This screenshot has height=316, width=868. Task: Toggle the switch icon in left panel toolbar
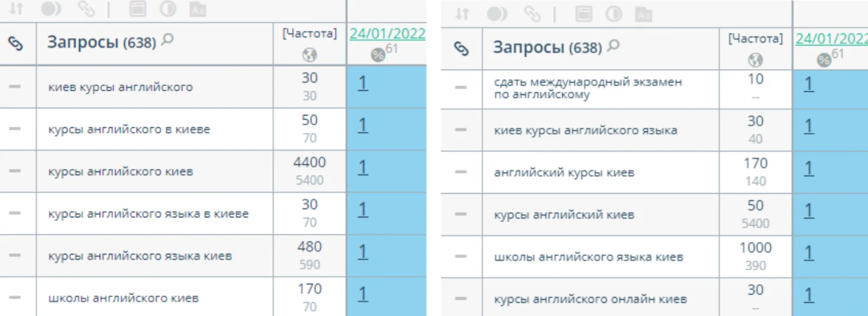tap(52, 9)
